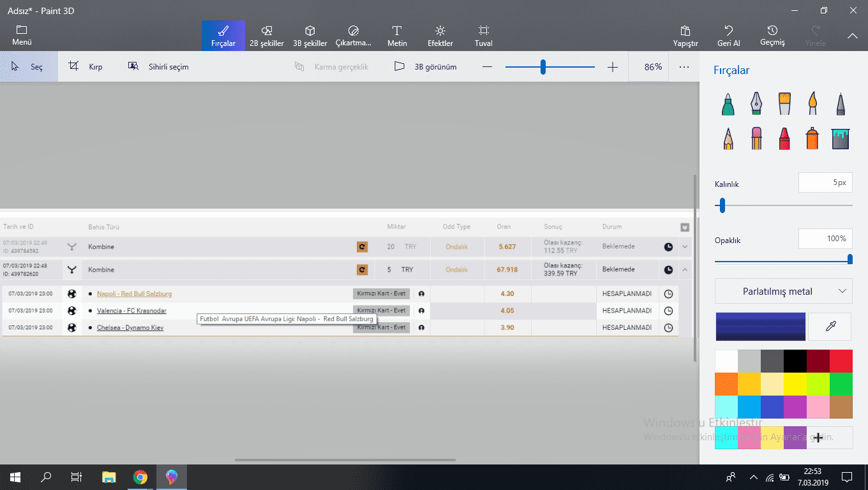
Task: Open the three-dot more options menu
Action: click(684, 66)
